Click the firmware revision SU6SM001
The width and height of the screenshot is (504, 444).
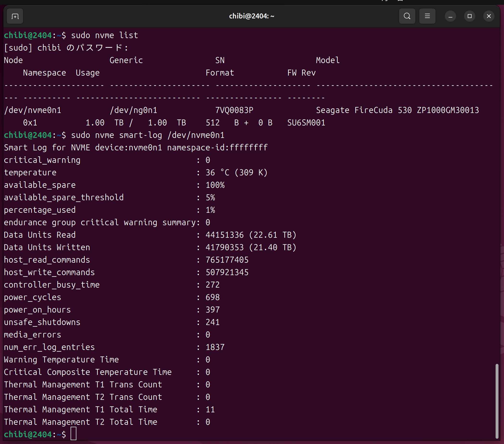tap(306, 123)
